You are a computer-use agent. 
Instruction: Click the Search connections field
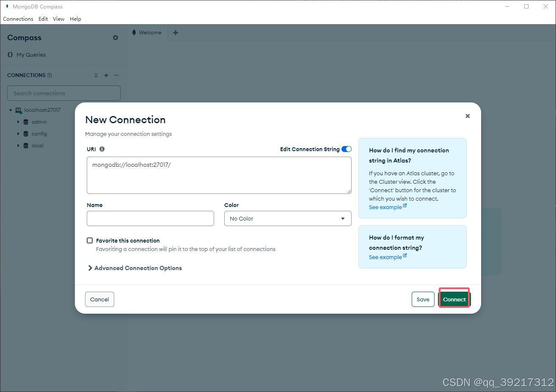(x=64, y=93)
